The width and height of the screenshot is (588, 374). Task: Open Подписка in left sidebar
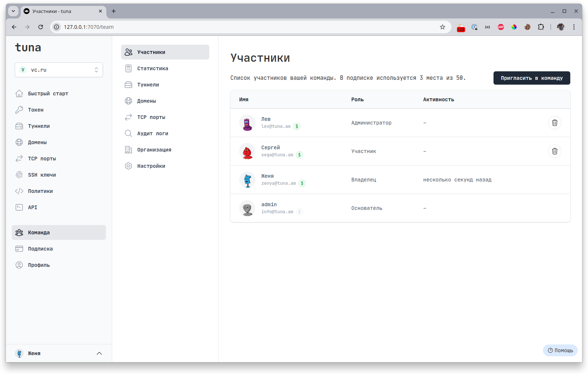[40, 249]
